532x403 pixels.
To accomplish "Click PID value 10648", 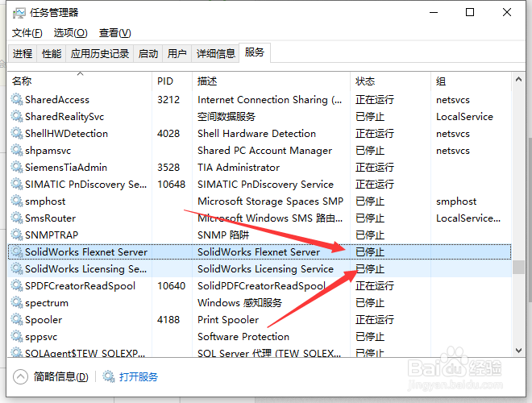I will click(172, 185).
